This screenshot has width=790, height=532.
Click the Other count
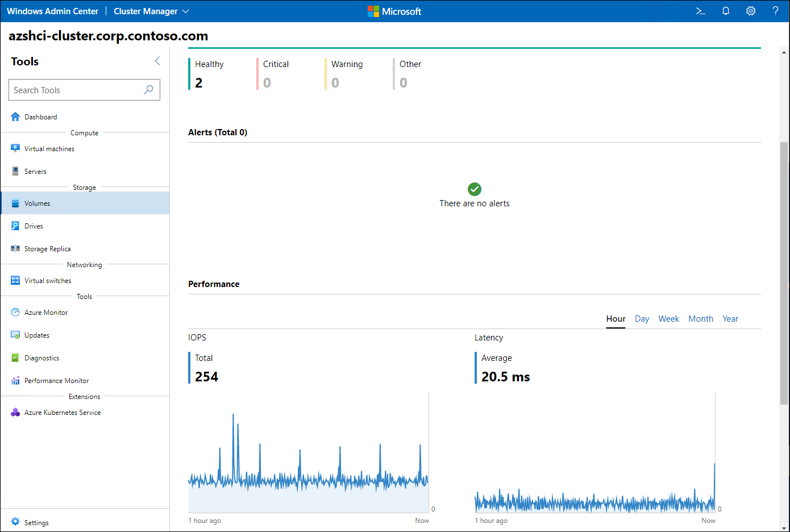tap(404, 83)
